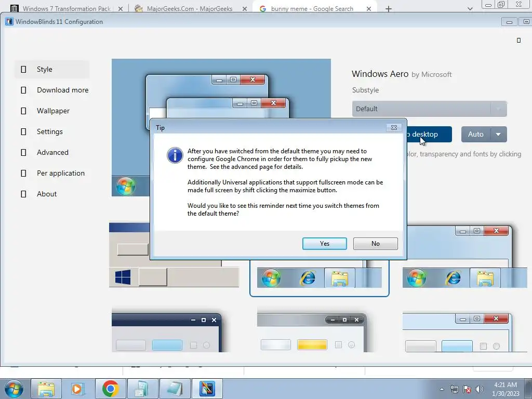Screen dimensions: 532x399
Task: Go to the Wallpaper section
Action: (52, 111)
